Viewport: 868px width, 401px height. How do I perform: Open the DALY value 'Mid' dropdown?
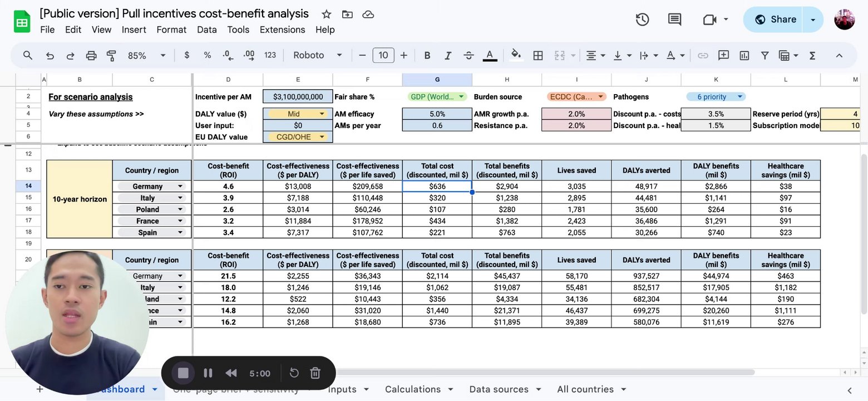(x=298, y=114)
